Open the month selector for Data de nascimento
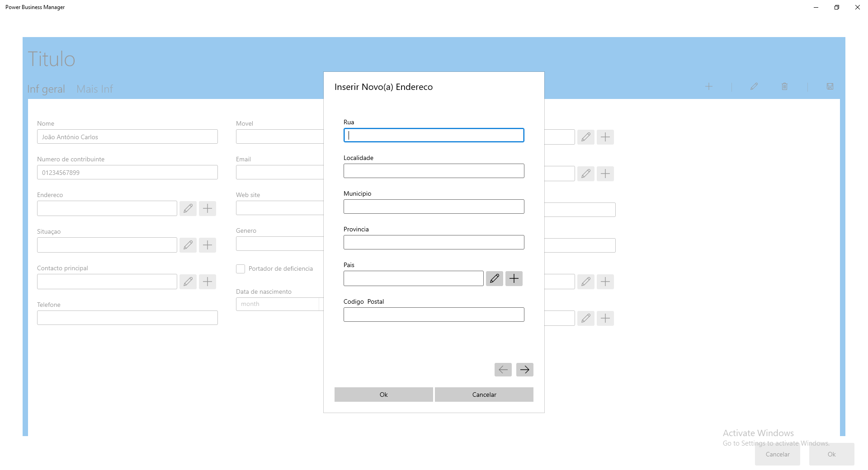Screen dimensions: 868x470 [x=278, y=304]
